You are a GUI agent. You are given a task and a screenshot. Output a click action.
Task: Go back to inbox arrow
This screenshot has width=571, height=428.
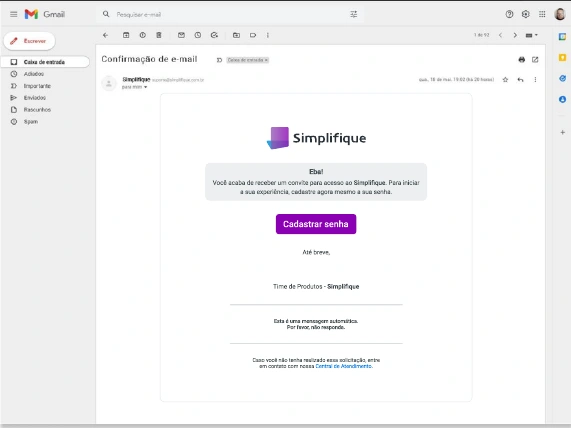pos(106,35)
